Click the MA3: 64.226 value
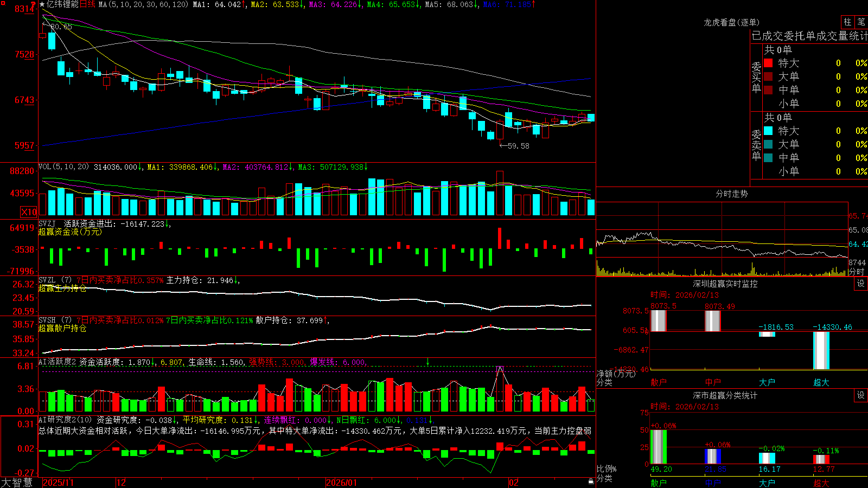Screen dimensions: 868x488 pos(333,4)
